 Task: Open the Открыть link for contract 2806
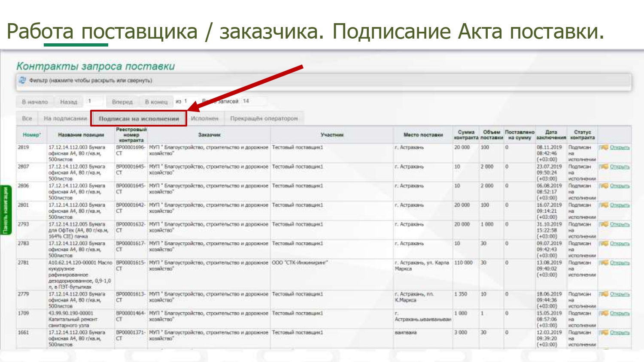click(620, 186)
